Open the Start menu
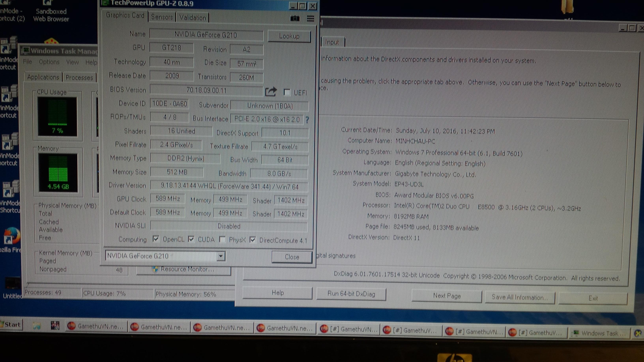This screenshot has width=644, height=362. 11,325
